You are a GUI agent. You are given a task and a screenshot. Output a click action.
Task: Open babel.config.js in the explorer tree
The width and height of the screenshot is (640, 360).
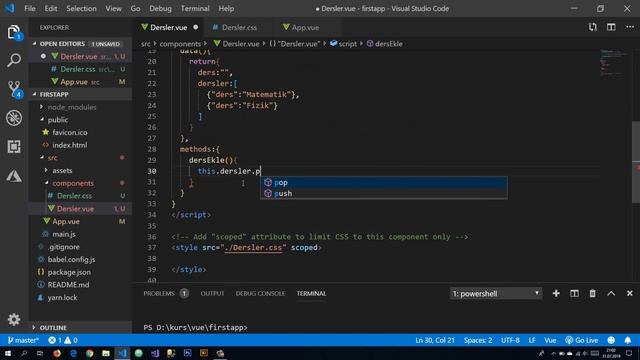click(71, 259)
